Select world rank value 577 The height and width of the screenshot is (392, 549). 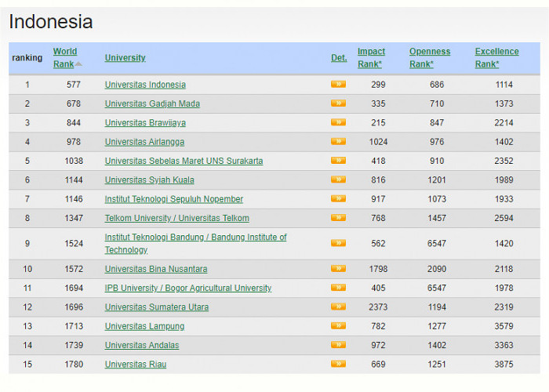point(74,85)
